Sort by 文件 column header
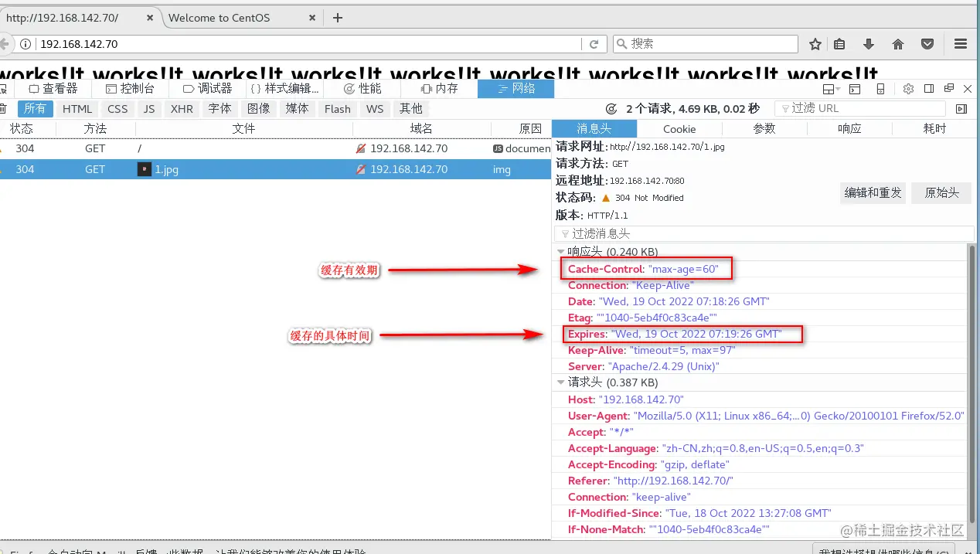Viewport: 980px width, 554px height. pyautogui.click(x=243, y=129)
